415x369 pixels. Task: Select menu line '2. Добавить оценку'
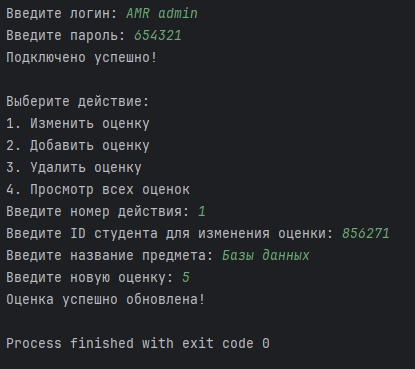[78, 145]
